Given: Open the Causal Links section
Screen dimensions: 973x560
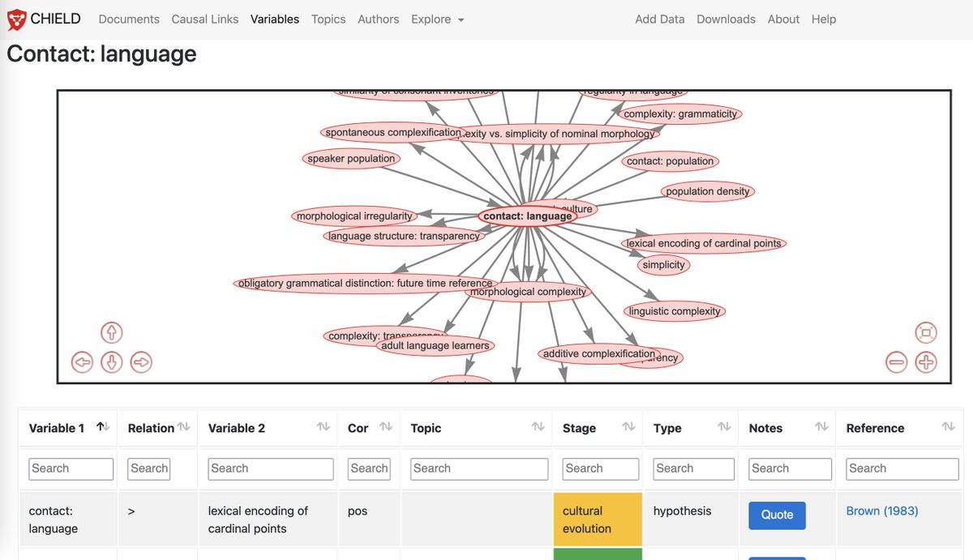Looking at the screenshot, I should [204, 19].
